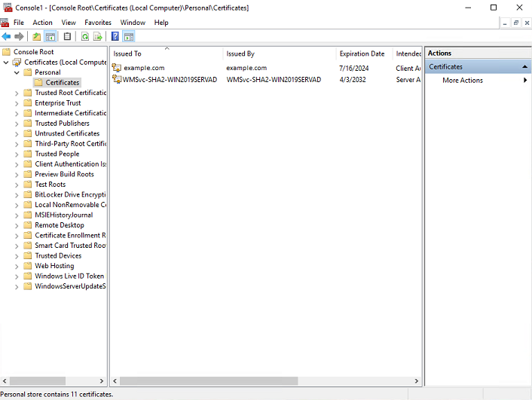Click the Export List toolbar icon
The width and height of the screenshot is (532, 400).
[x=98, y=36]
